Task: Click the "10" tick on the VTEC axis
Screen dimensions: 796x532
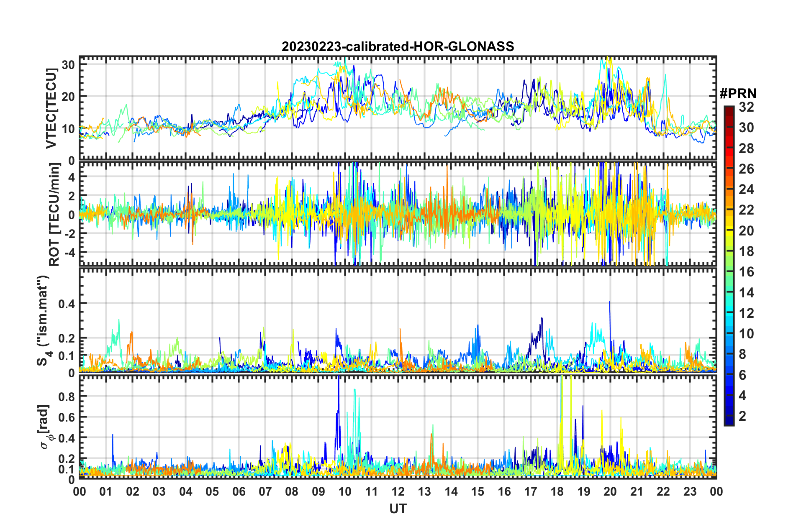Action: pos(68,128)
